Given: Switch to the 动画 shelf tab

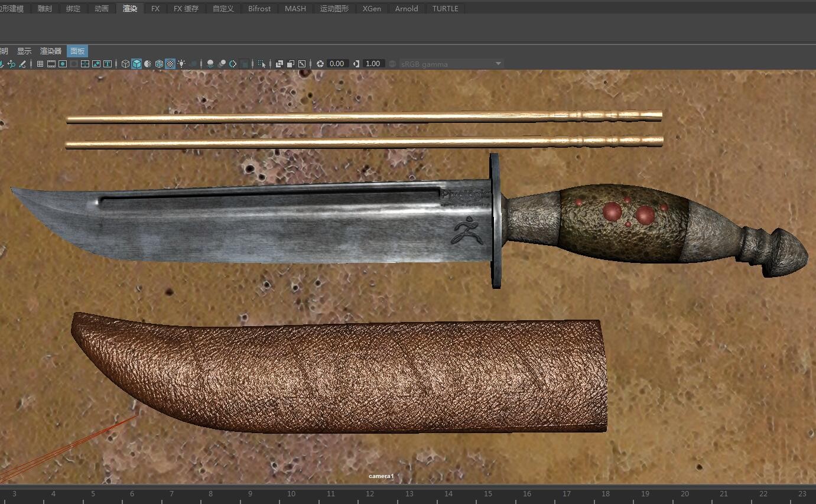Looking at the screenshot, I should [x=102, y=9].
